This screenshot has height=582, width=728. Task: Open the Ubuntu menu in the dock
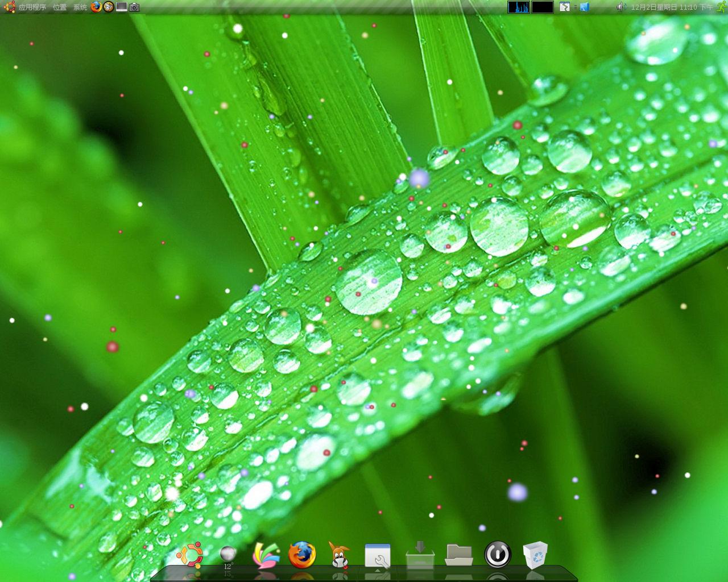pyautogui.click(x=190, y=555)
